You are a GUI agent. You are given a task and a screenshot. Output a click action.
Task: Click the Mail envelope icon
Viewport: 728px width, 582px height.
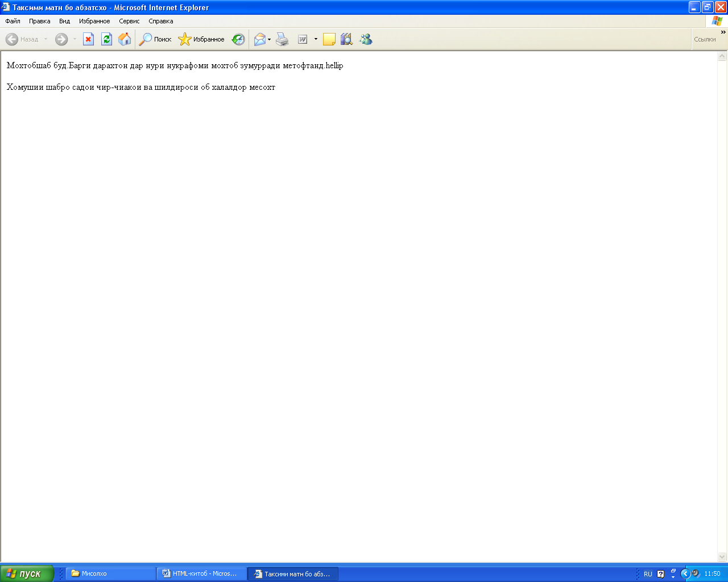[x=259, y=39]
